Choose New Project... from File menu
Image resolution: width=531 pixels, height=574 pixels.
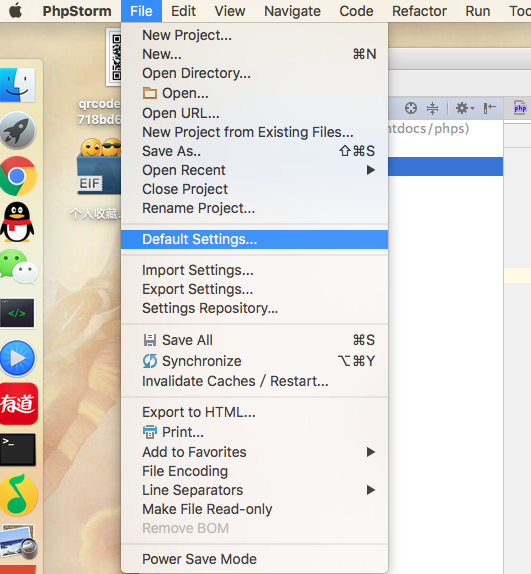pos(254,35)
